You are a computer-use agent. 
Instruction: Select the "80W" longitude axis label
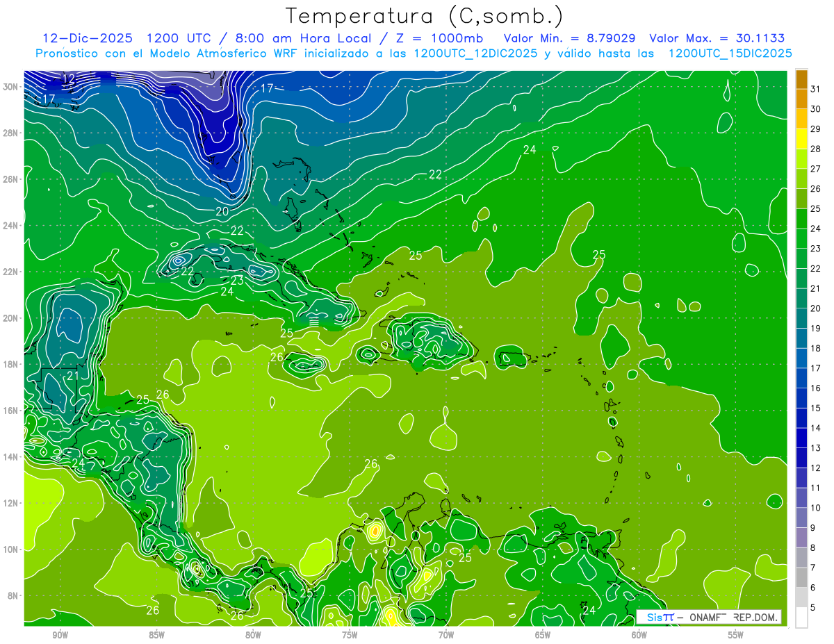[x=253, y=635]
